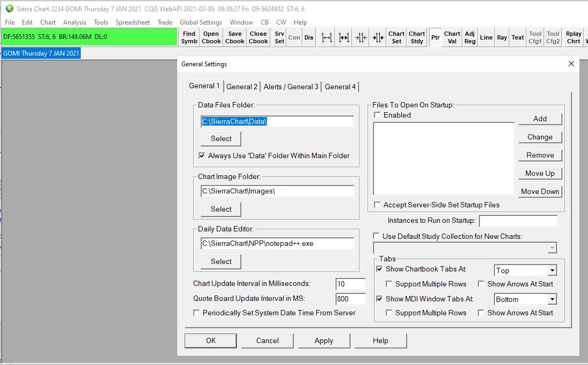This screenshot has width=588, height=365.
Task: Click the Find Symb toolbar button
Action: click(x=189, y=37)
